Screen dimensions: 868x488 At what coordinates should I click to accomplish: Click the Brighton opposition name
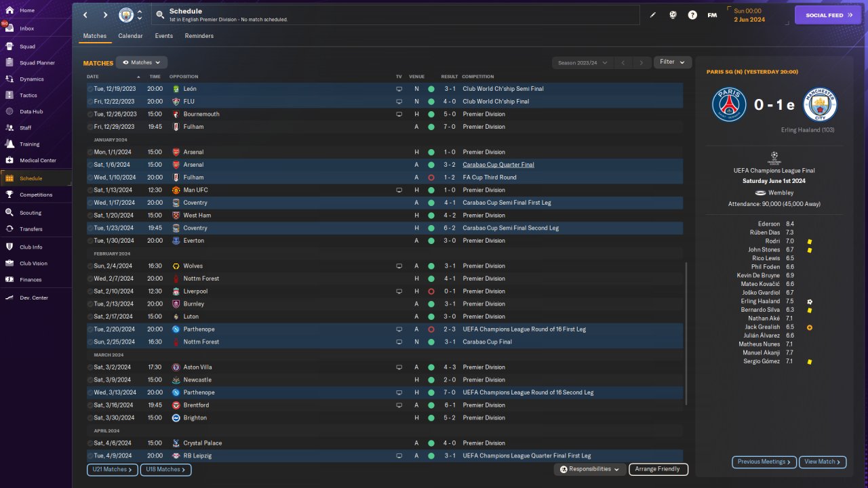click(x=195, y=418)
